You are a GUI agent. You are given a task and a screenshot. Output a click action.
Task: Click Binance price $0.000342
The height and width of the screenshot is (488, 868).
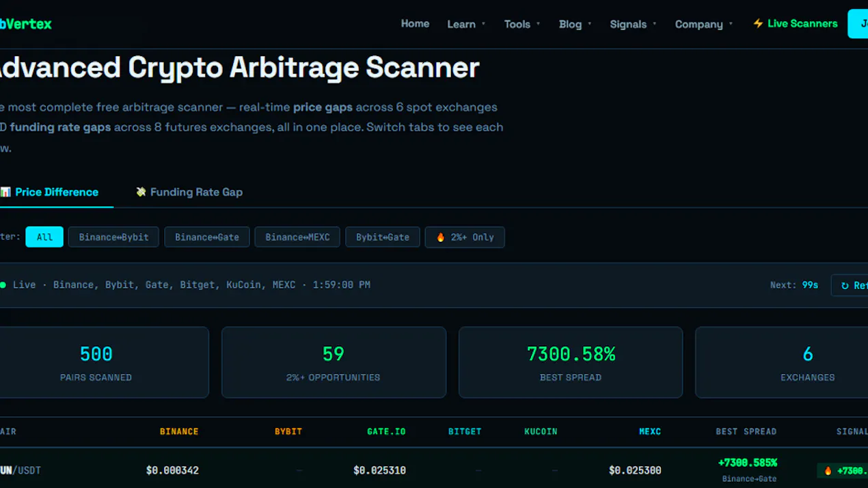tap(172, 470)
